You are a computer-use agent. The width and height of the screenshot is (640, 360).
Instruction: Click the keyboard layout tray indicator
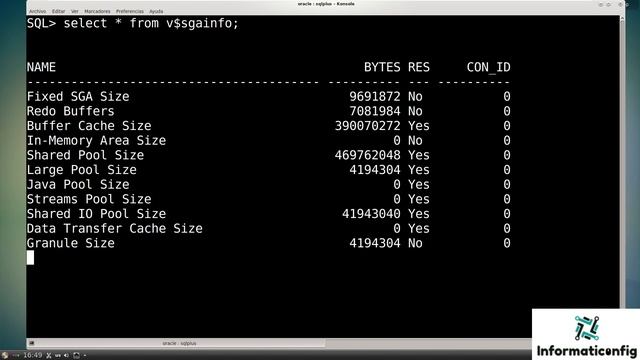(58, 356)
